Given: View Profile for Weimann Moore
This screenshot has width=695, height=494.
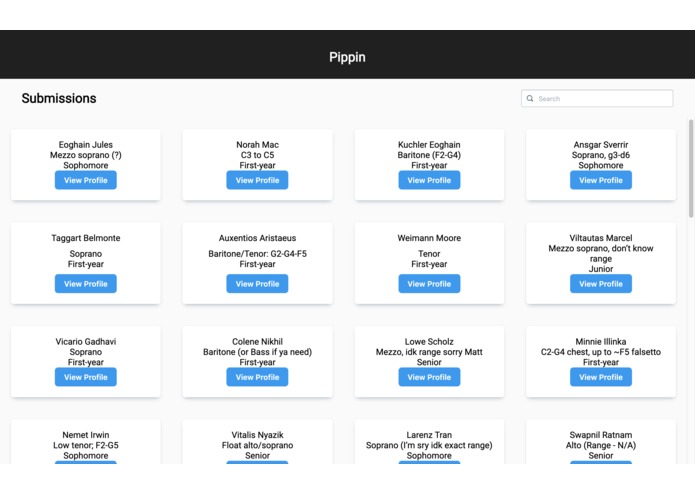Looking at the screenshot, I should (x=429, y=284).
